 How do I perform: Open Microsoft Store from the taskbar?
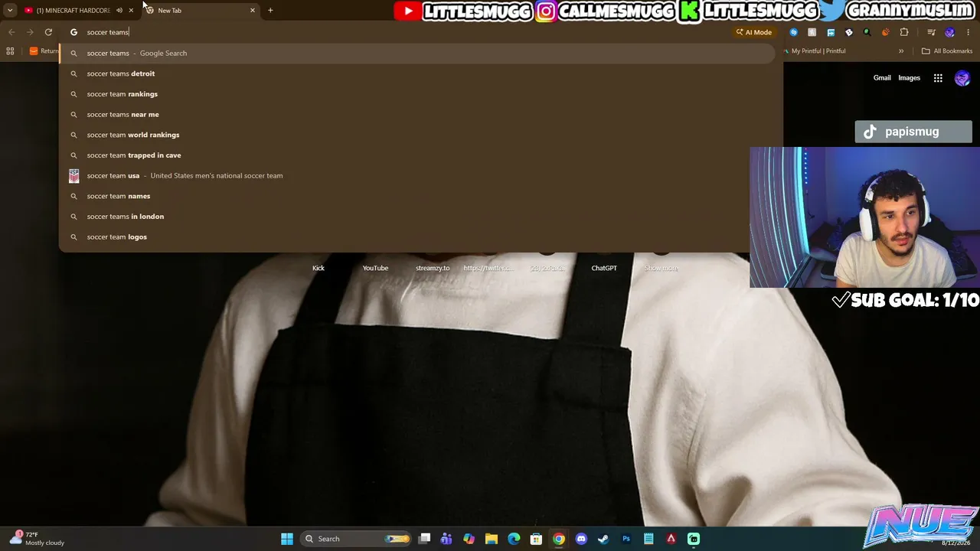click(536, 539)
